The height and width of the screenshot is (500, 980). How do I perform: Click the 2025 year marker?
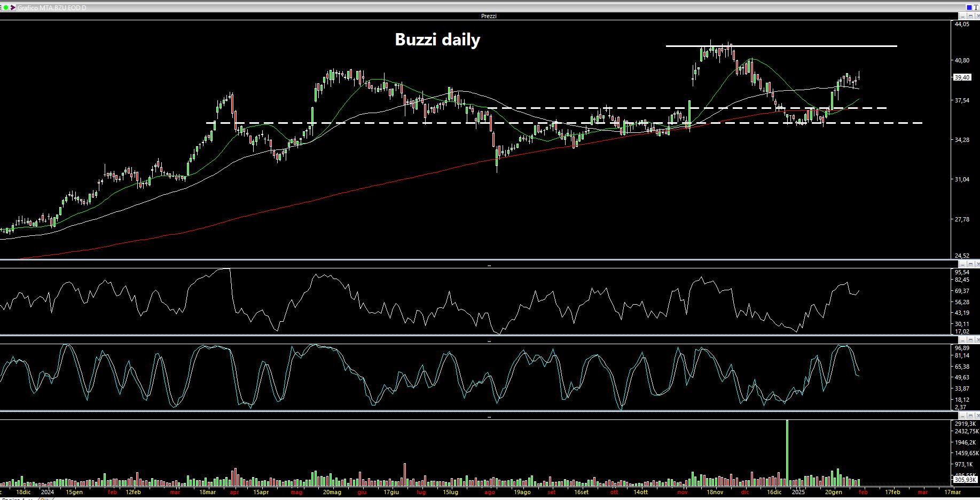[x=798, y=492]
